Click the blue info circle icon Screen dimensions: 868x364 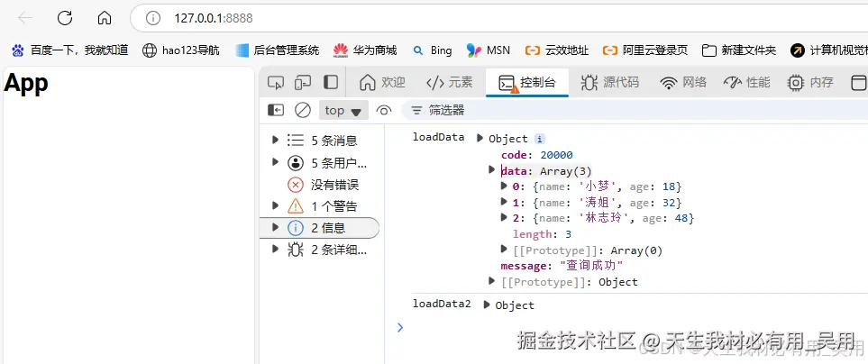click(296, 227)
